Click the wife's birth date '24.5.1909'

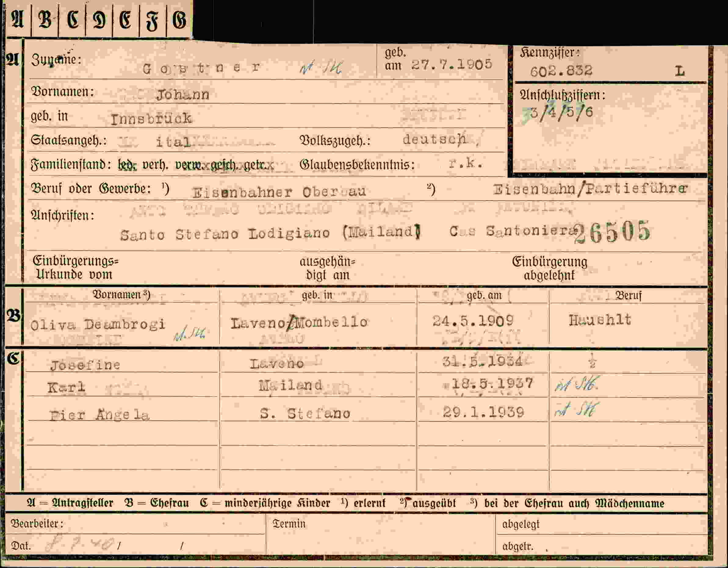click(x=473, y=321)
